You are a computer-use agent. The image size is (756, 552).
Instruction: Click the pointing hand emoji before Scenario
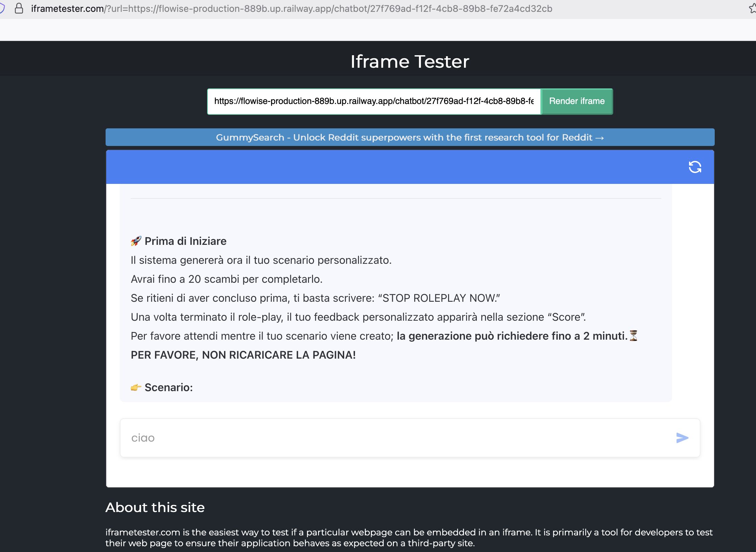136,387
